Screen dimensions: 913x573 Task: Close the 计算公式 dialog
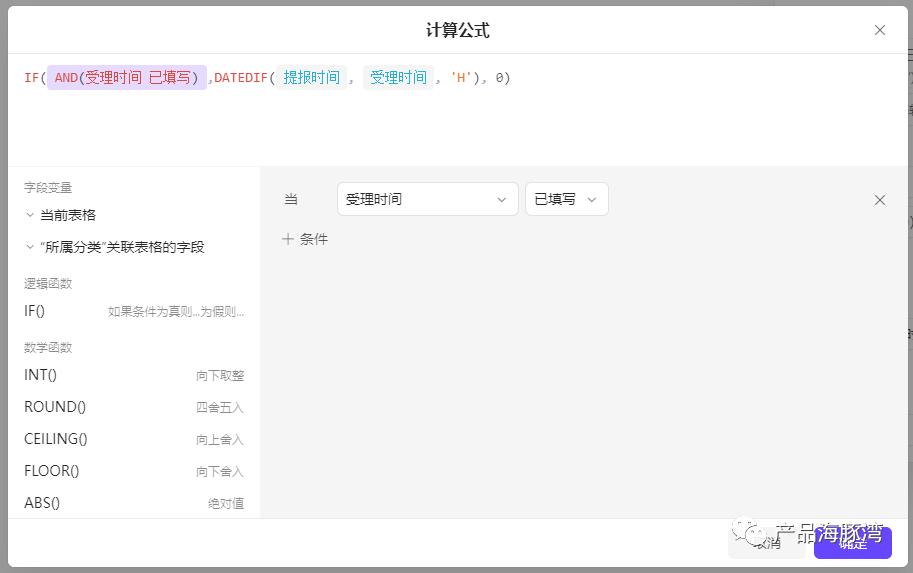click(x=879, y=30)
